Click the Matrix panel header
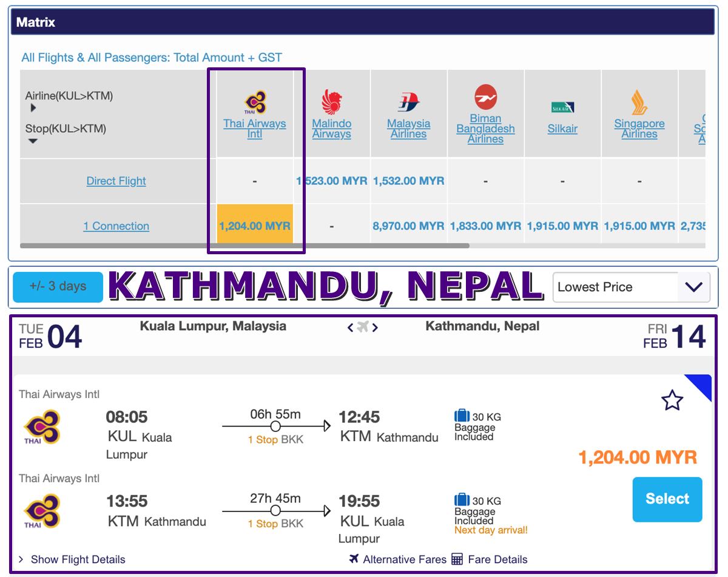 [x=363, y=22]
